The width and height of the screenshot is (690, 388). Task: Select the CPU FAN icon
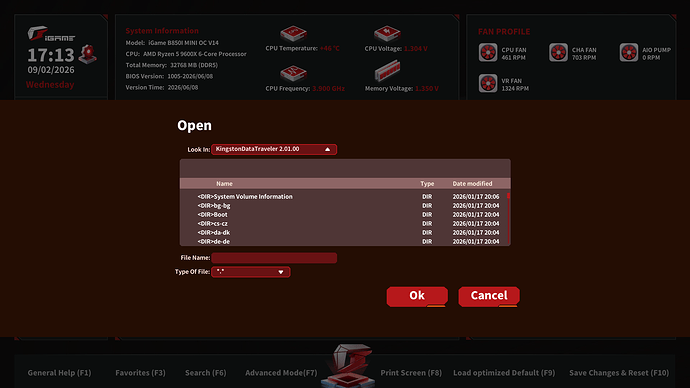tap(488, 52)
